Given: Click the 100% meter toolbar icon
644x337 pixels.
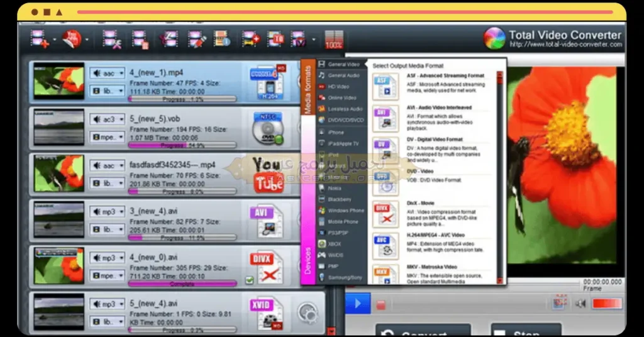Looking at the screenshot, I should click(333, 40).
